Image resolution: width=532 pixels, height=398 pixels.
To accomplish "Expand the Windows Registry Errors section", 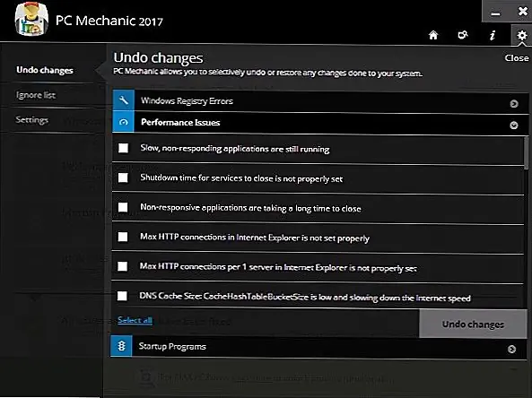I will pyautogui.click(x=514, y=103).
